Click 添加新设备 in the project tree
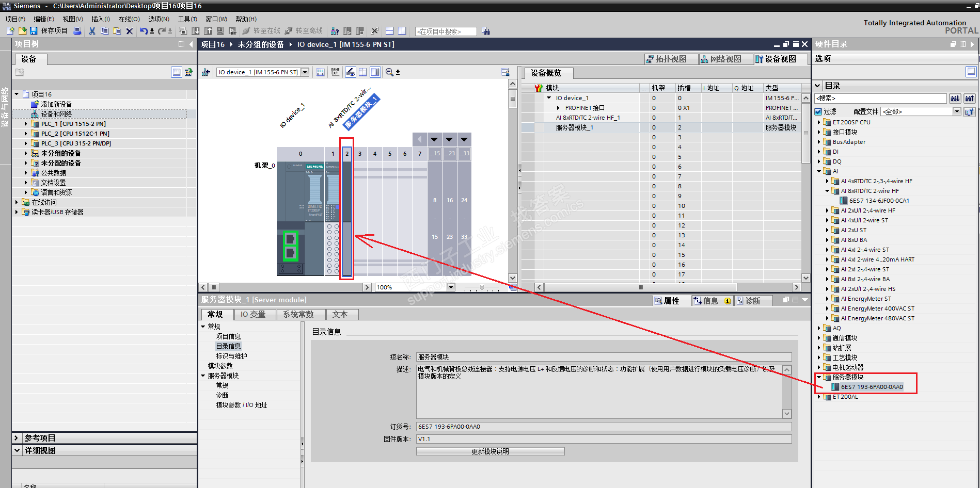Viewport: 980px width, 488px height. 56,104
